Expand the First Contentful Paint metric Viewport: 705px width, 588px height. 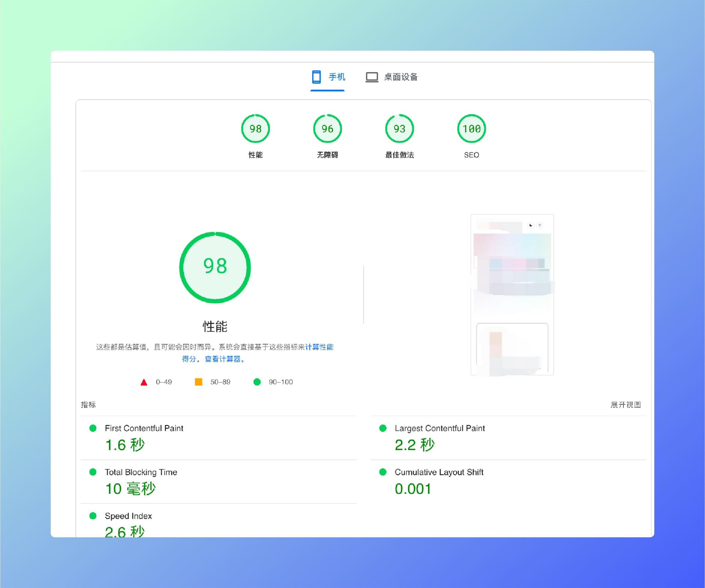pyautogui.click(x=144, y=428)
